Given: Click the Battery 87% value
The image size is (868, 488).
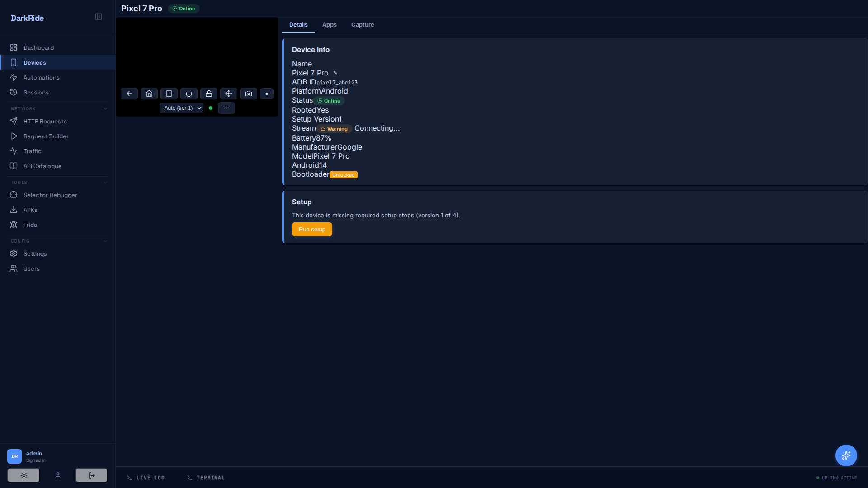Looking at the screenshot, I should click(x=323, y=138).
